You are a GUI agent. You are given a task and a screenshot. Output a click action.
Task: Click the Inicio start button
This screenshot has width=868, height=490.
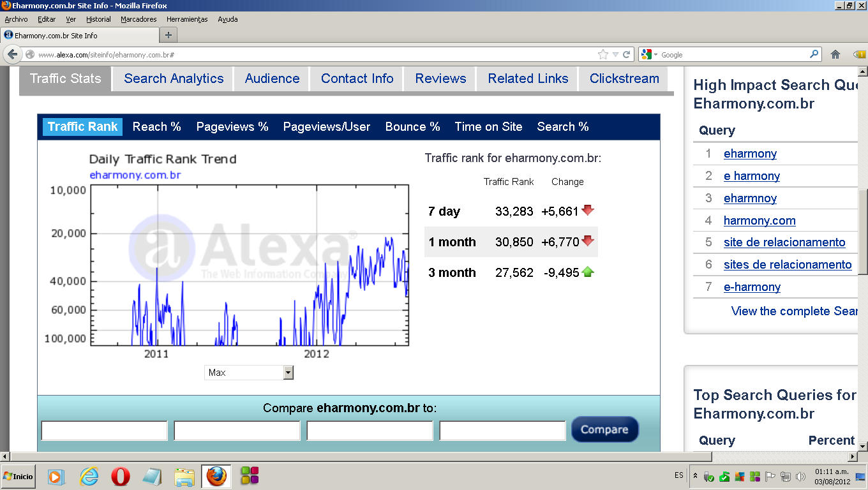pyautogui.click(x=19, y=476)
